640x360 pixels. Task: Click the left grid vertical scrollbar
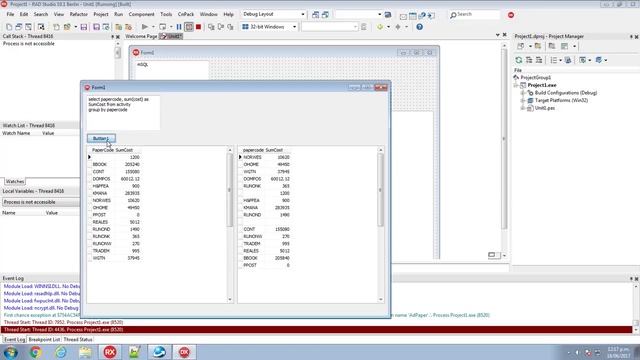pyautogui.click(x=230, y=224)
